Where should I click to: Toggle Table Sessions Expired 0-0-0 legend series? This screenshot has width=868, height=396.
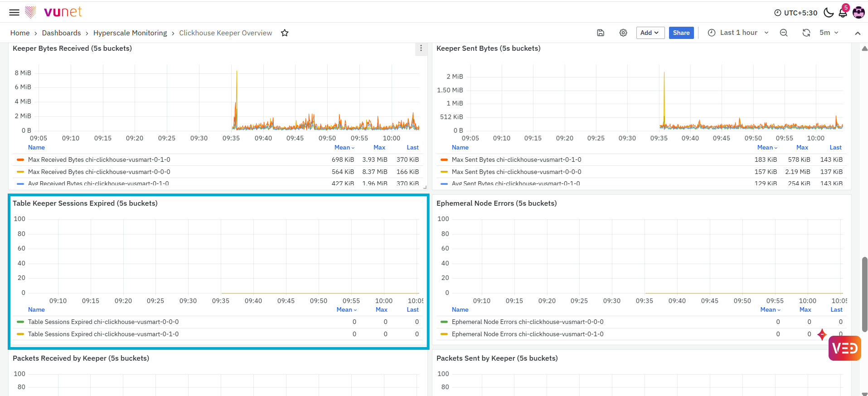click(103, 322)
